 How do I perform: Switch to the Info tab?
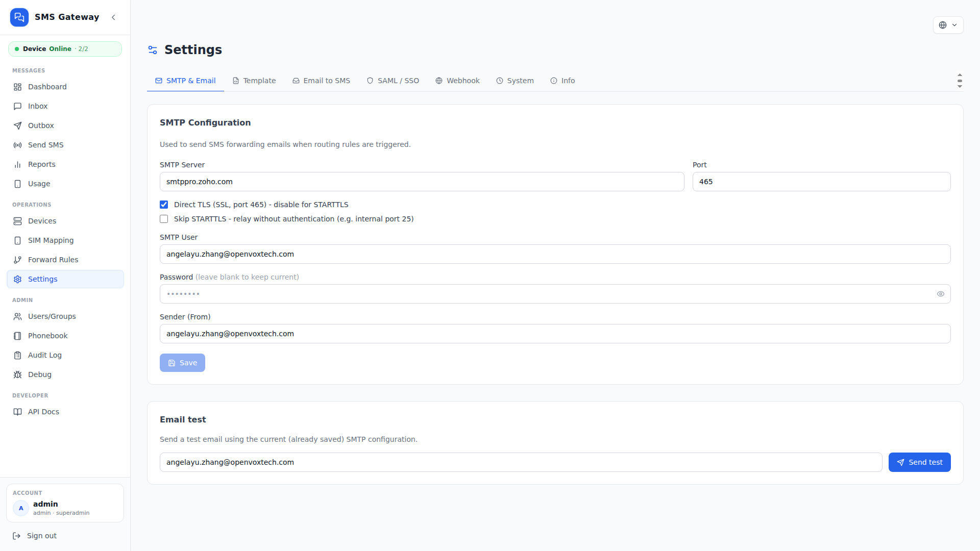[x=562, y=81]
